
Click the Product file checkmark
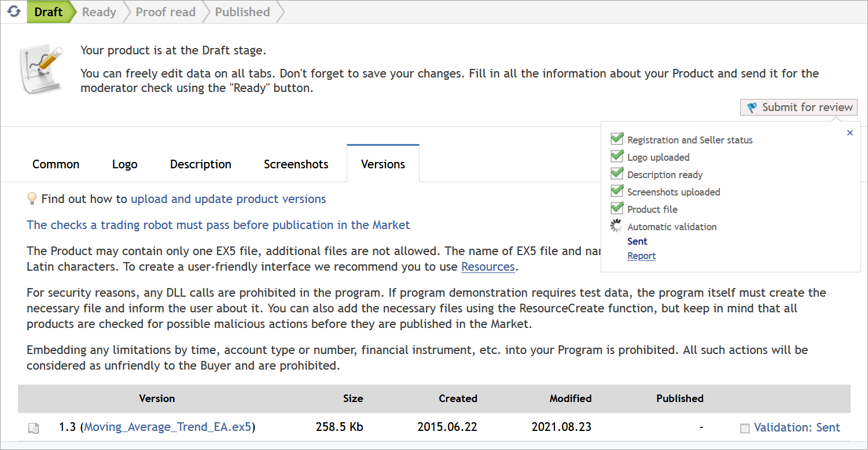617,209
